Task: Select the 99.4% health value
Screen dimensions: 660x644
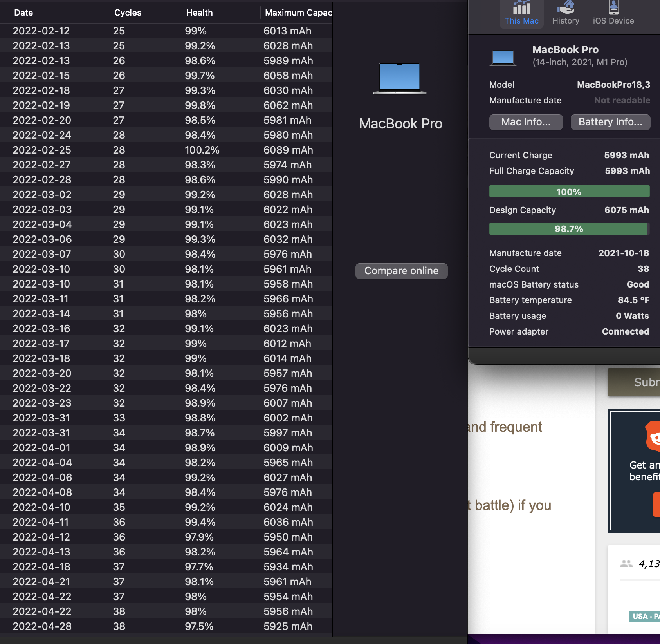Action: pyautogui.click(x=200, y=522)
